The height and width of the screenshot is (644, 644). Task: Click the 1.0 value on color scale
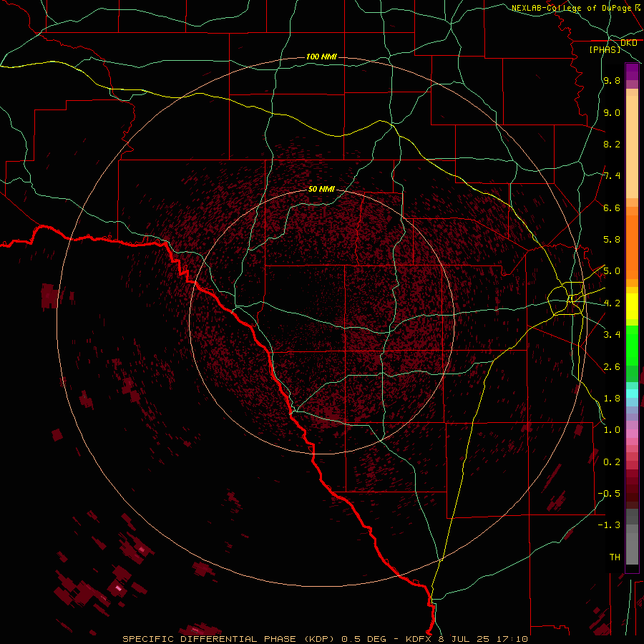pos(612,430)
